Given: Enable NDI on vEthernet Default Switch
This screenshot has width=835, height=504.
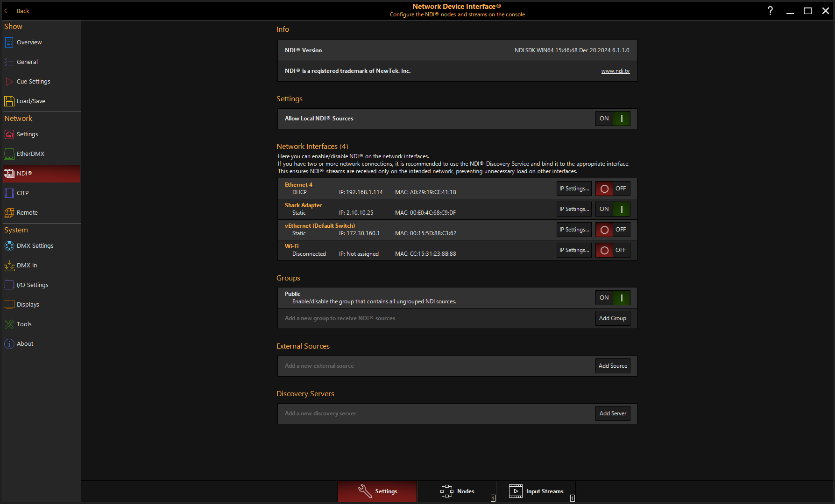Looking at the screenshot, I should pos(613,230).
